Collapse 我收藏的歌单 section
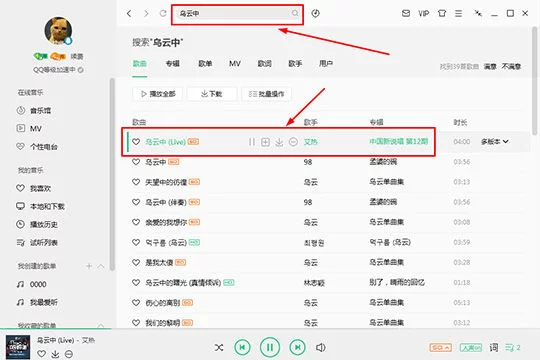The height and width of the screenshot is (360, 540). [x=101, y=325]
